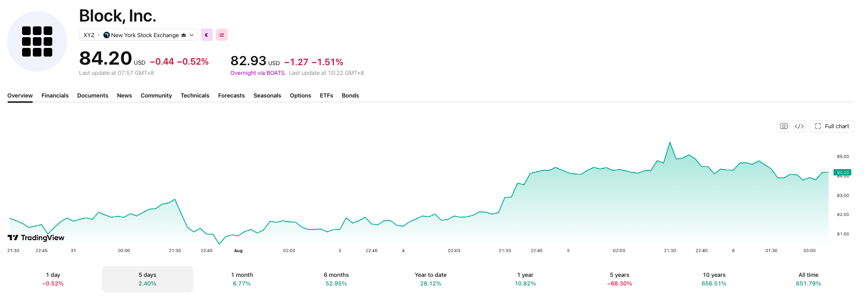The width and height of the screenshot is (868, 307).
Task: Open the Full chart view
Action: pos(832,126)
